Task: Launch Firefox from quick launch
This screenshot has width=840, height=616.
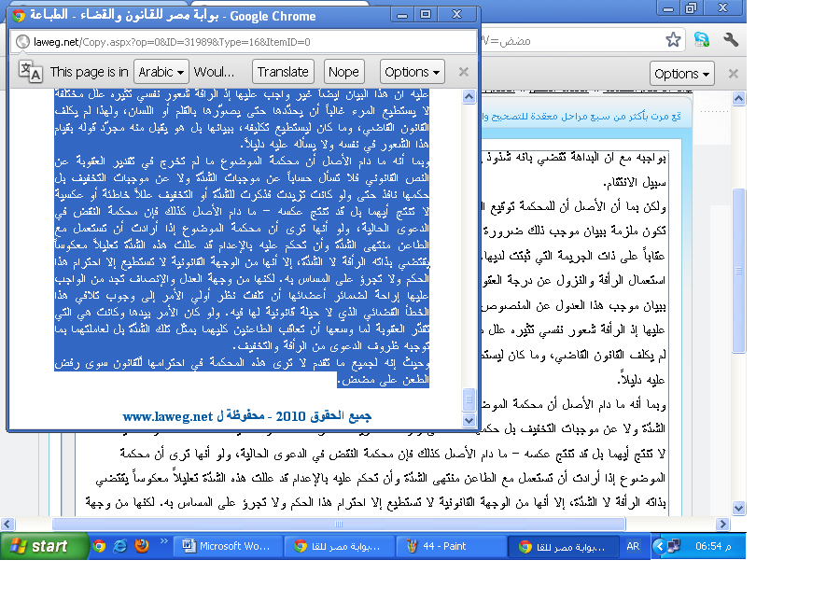Action: click(142, 546)
